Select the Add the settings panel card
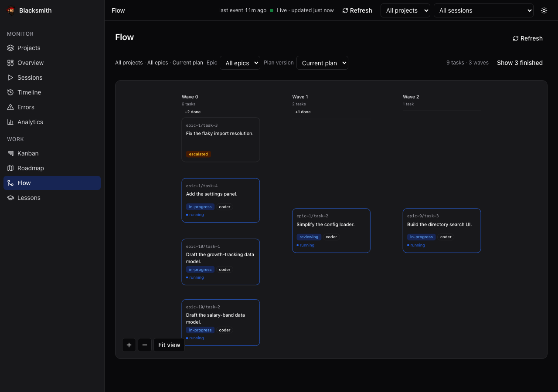Viewport: 558px width, 392px height. tap(221, 200)
